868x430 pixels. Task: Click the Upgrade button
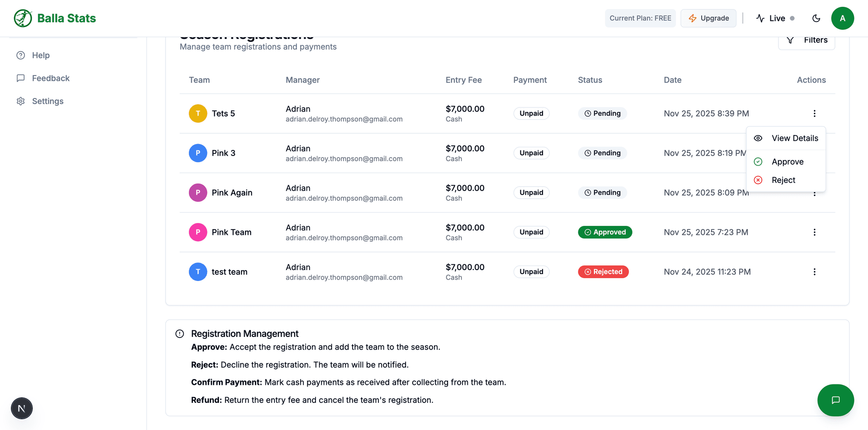pos(708,18)
